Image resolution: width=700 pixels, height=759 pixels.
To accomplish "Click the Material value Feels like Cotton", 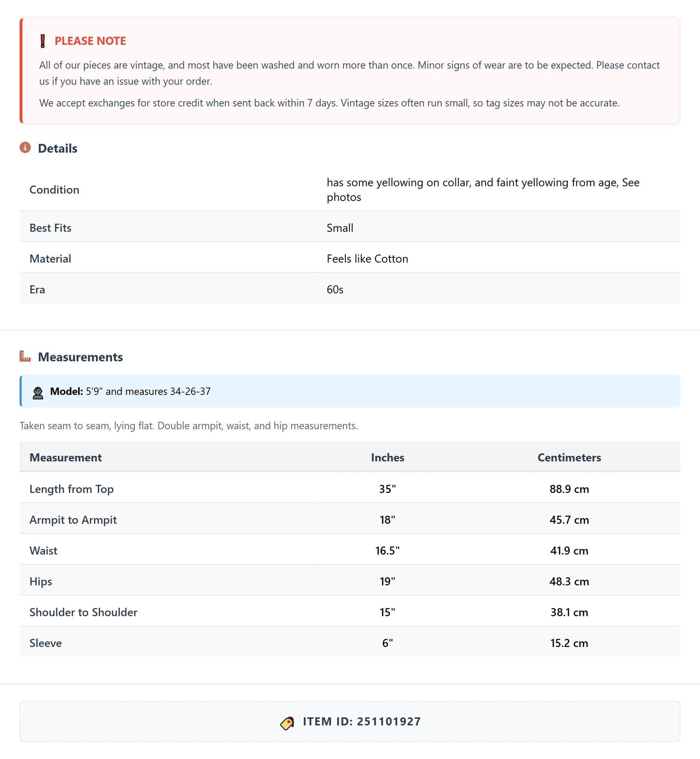I will point(367,259).
